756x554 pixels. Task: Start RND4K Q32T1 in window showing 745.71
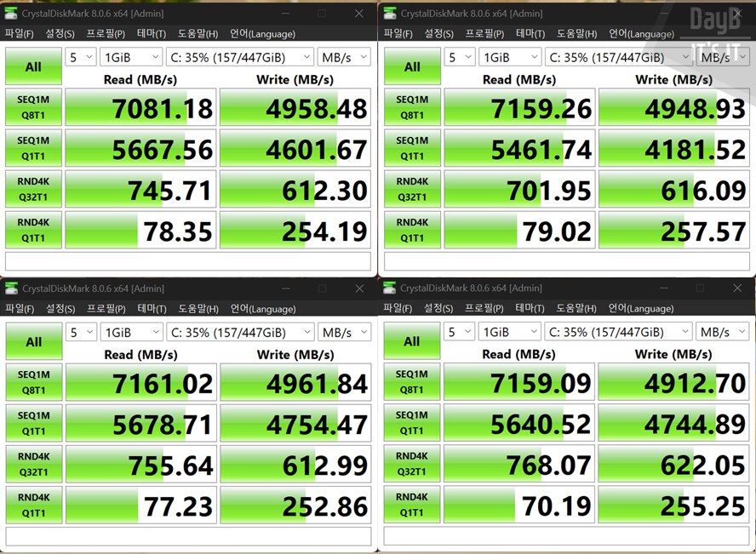(32, 188)
